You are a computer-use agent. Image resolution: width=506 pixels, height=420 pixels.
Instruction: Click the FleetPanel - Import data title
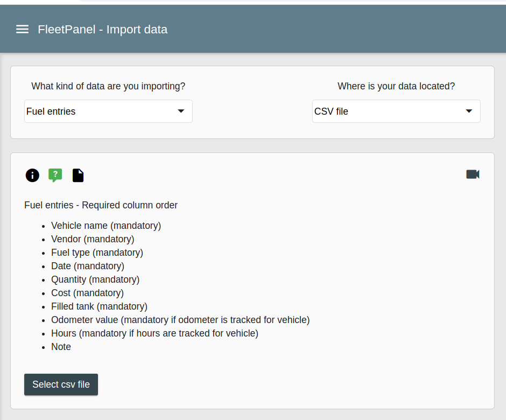tap(102, 30)
